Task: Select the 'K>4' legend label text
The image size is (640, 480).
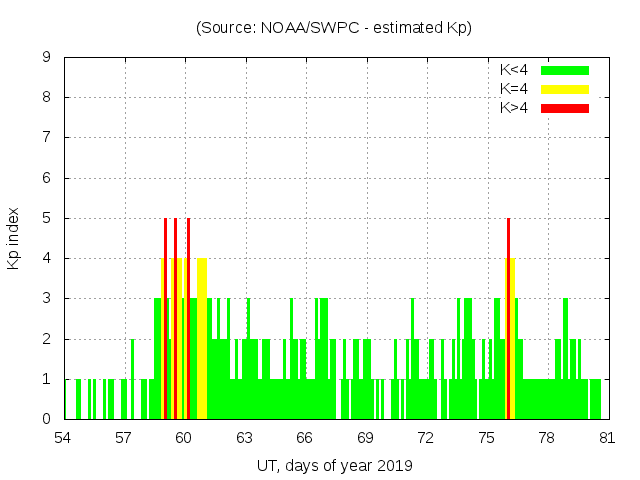Action: (x=514, y=107)
